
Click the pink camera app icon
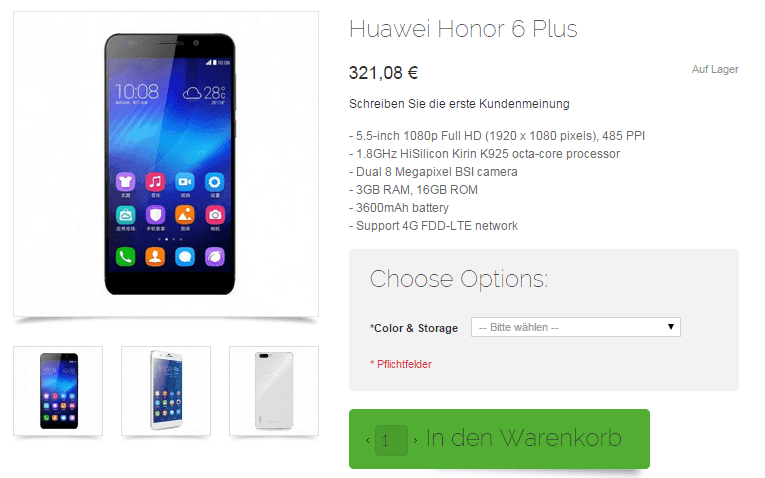coord(215,215)
